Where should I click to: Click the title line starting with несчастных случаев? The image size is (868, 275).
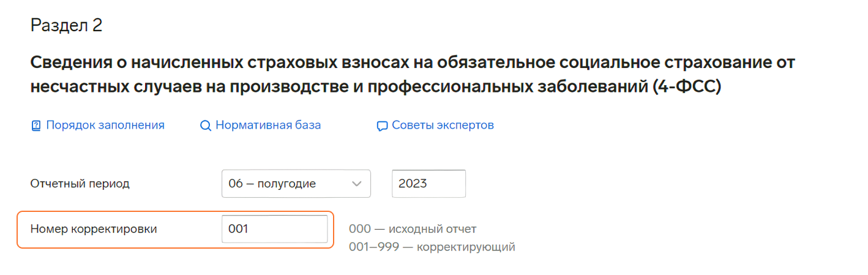tap(376, 88)
